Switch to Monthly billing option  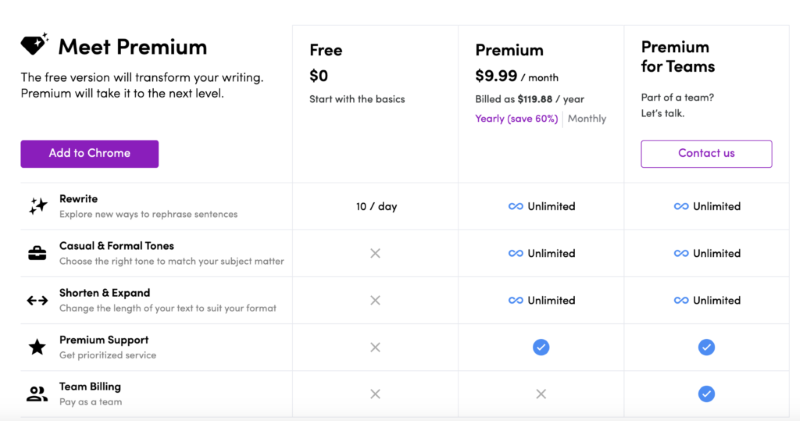point(587,119)
